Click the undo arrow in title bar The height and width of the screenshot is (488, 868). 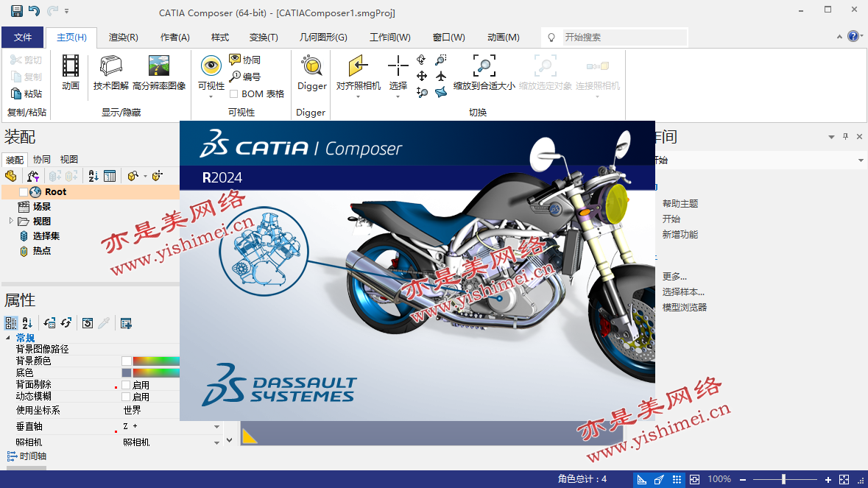[35, 10]
